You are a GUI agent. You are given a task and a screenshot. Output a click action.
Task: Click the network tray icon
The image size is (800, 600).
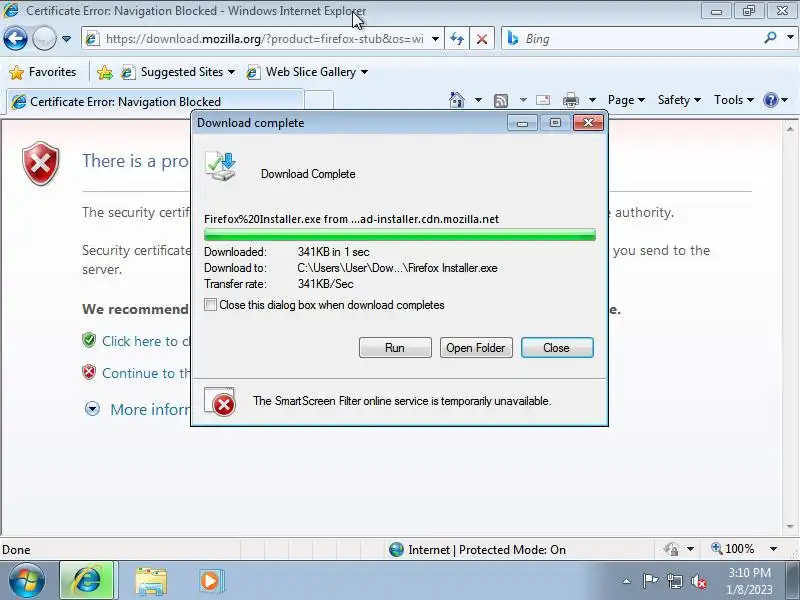(x=675, y=581)
